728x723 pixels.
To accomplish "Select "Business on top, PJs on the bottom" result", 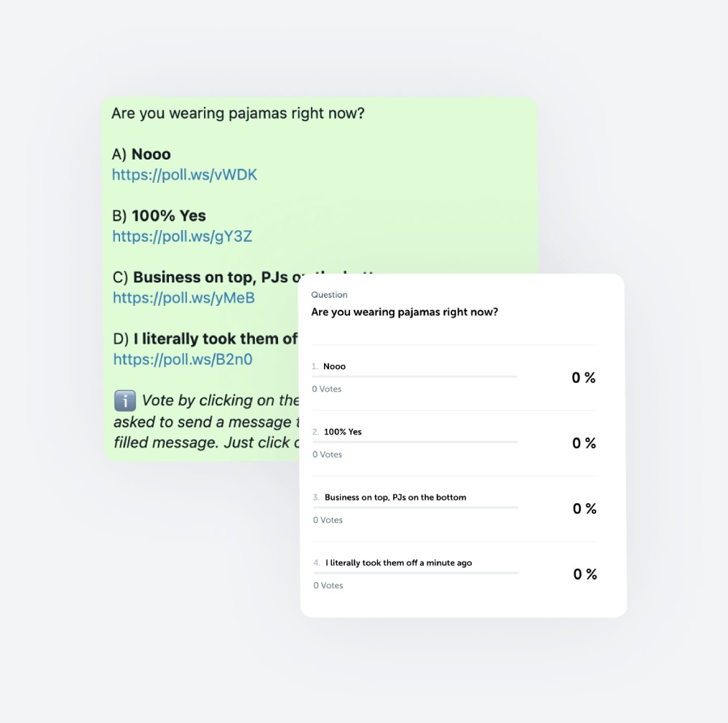I will click(395, 497).
